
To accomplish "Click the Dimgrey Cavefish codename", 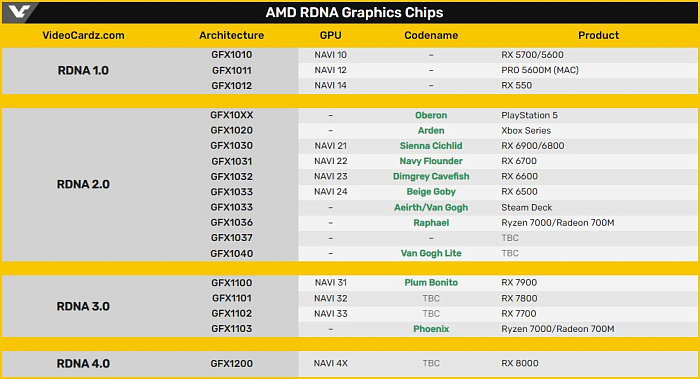I will pyautogui.click(x=431, y=176).
